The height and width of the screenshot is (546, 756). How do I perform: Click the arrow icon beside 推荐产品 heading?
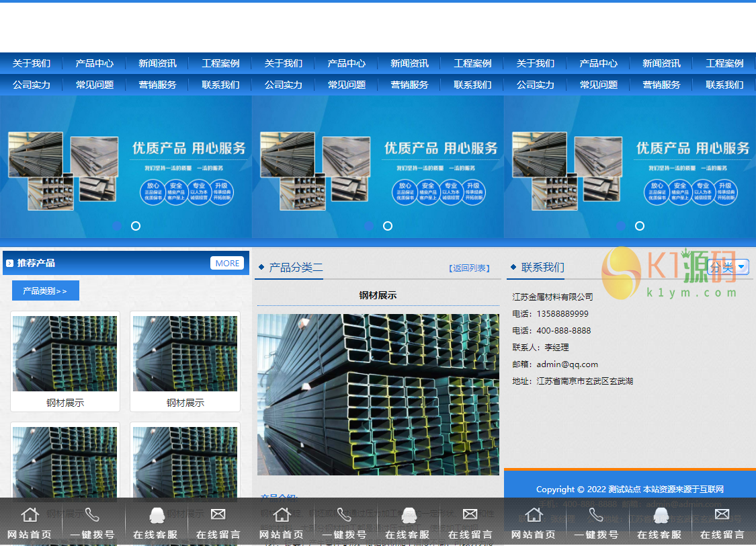point(9,264)
